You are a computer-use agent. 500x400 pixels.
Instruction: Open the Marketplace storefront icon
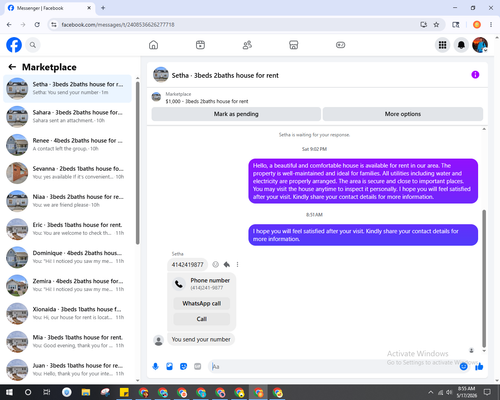(x=293, y=45)
